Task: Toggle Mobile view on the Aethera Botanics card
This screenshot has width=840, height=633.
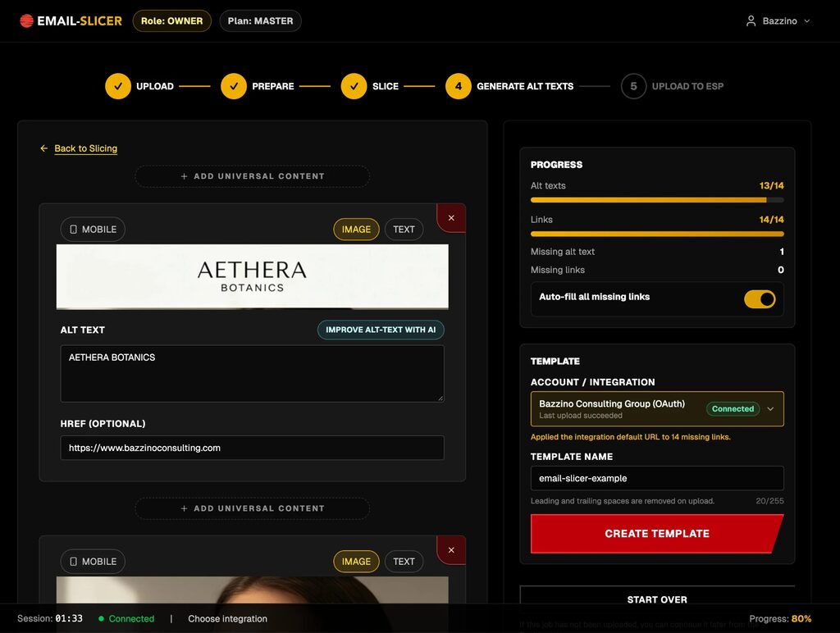Action: 93,230
